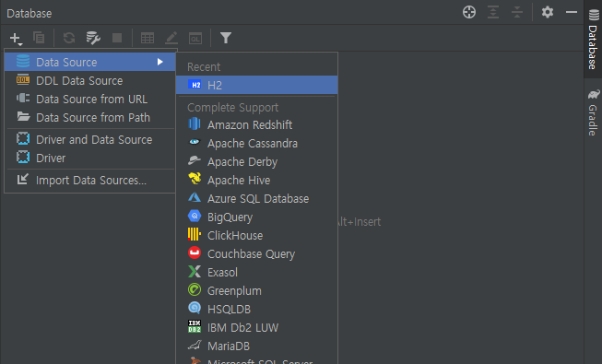Select H2 from Recent list
The width and height of the screenshot is (602, 364).
[257, 85]
